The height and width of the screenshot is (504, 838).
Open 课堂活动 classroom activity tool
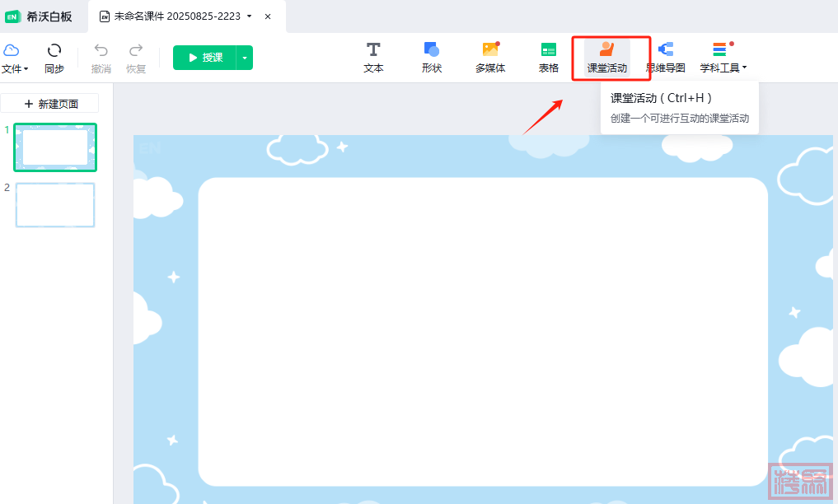[x=607, y=58]
